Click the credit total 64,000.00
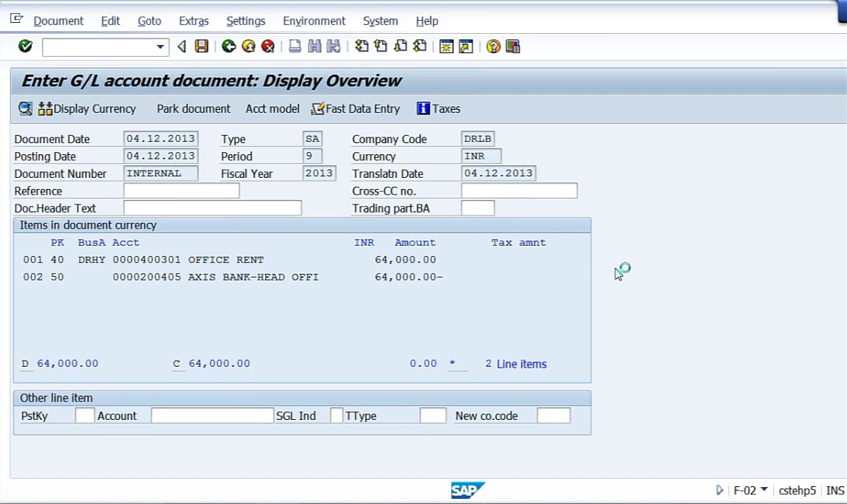 pos(219,364)
